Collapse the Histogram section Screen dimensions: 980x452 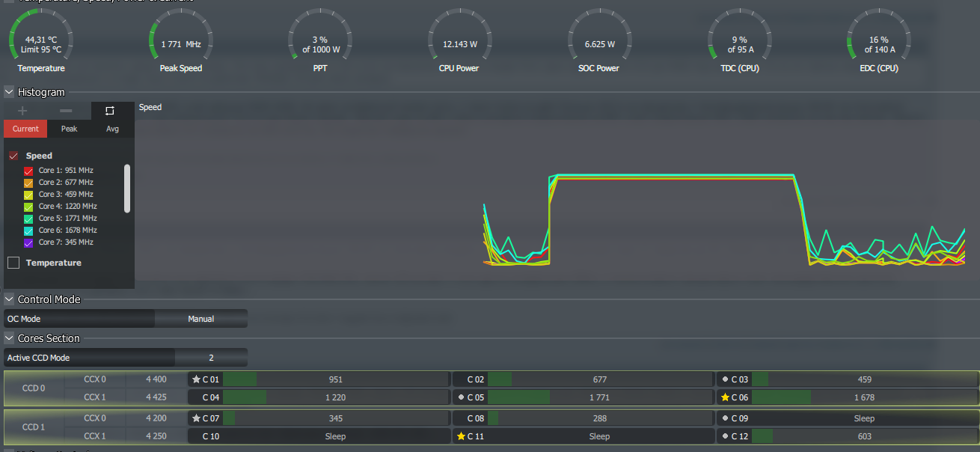[x=9, y=92]
